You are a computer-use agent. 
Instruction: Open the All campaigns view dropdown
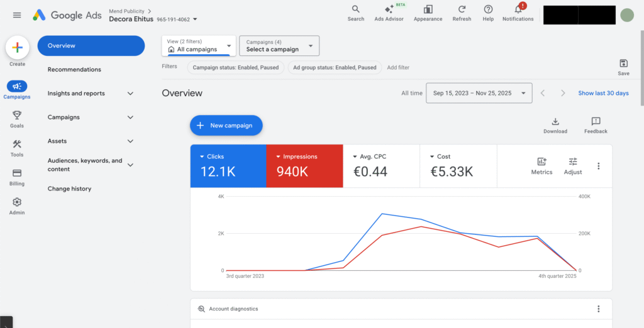tap(199, 46)
